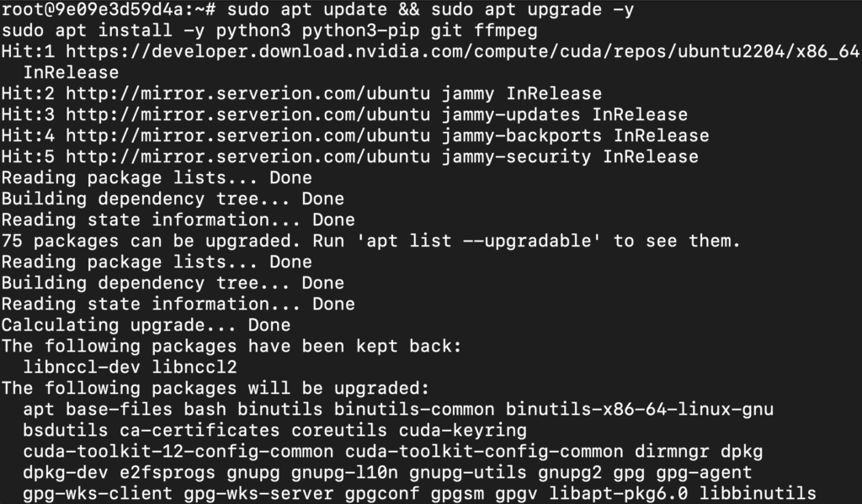Click 'Calculating upgrade... Done' line
Screen dimensions: 862x504
coord(146,325)
